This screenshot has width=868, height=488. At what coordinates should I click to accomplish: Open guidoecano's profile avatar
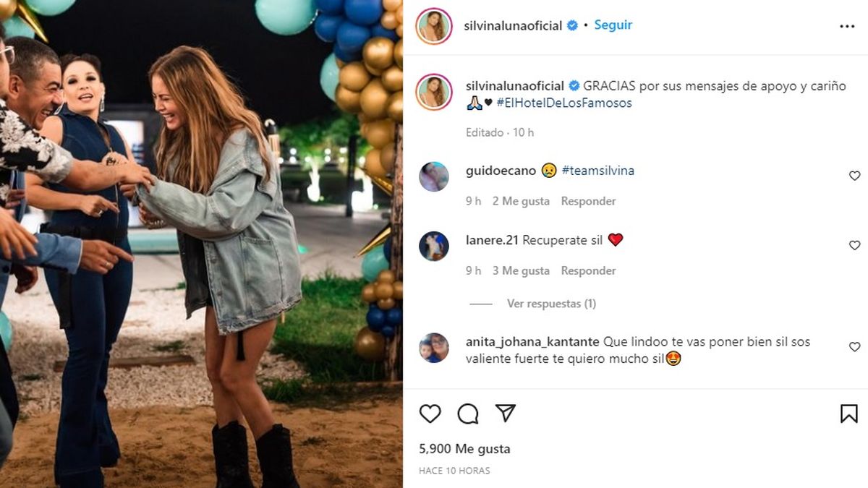point(434,176)
